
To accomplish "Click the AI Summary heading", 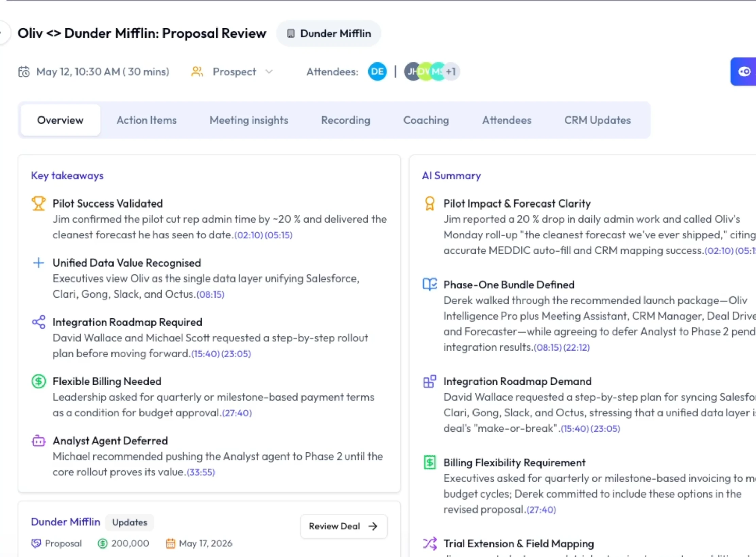I will point(451,176).
